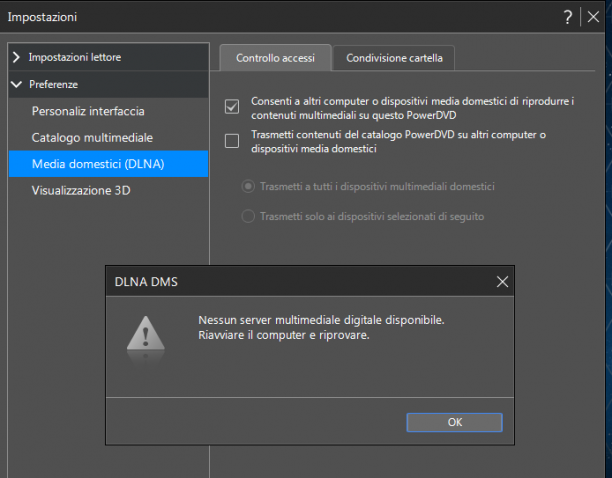The image size is (612, 478).
Task: Open Catalogo multimediale settings
Action: [x=108, y=137]
